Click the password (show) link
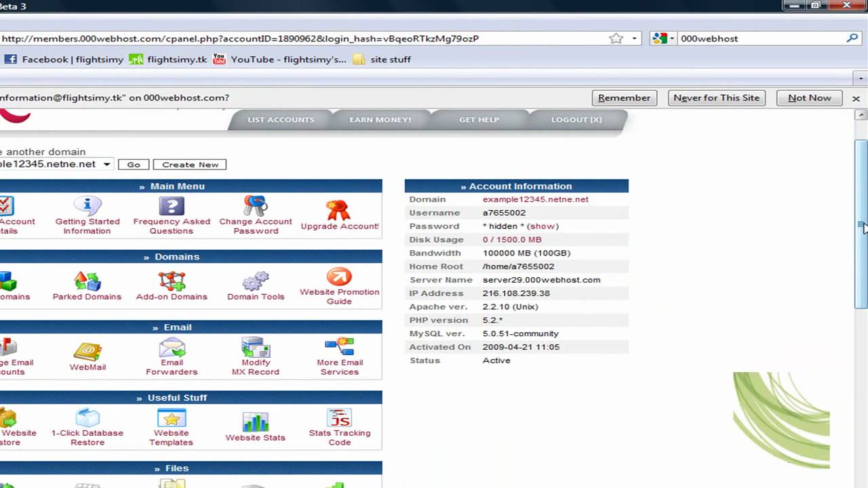The image size is (868, 488). 542,226
